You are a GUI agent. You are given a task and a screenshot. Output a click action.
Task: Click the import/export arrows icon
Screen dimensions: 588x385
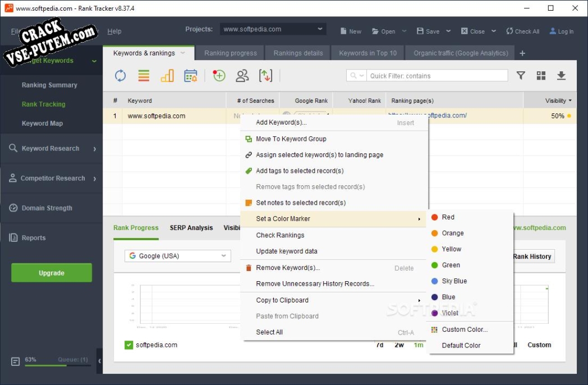(x=265, y=76)
